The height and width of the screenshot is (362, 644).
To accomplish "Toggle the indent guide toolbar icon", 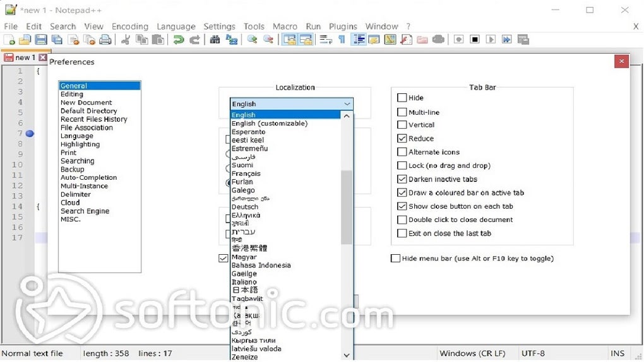I will point(359,39).
